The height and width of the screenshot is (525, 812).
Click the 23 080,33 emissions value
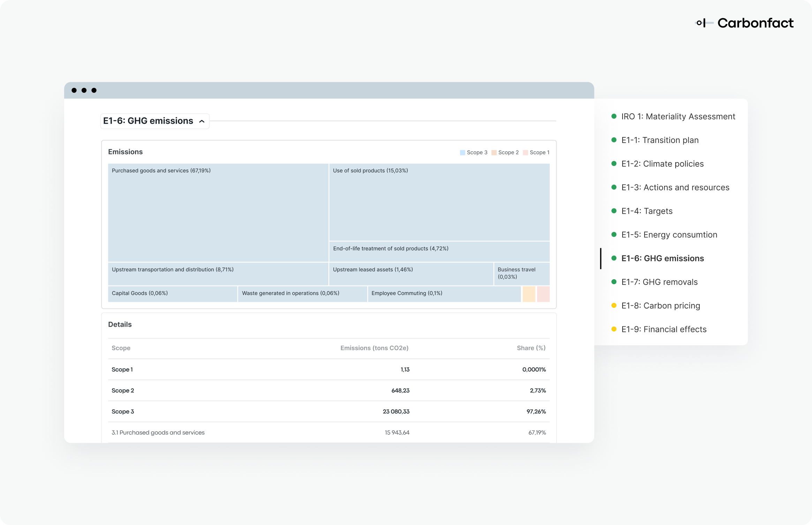(x=396, y=411)
